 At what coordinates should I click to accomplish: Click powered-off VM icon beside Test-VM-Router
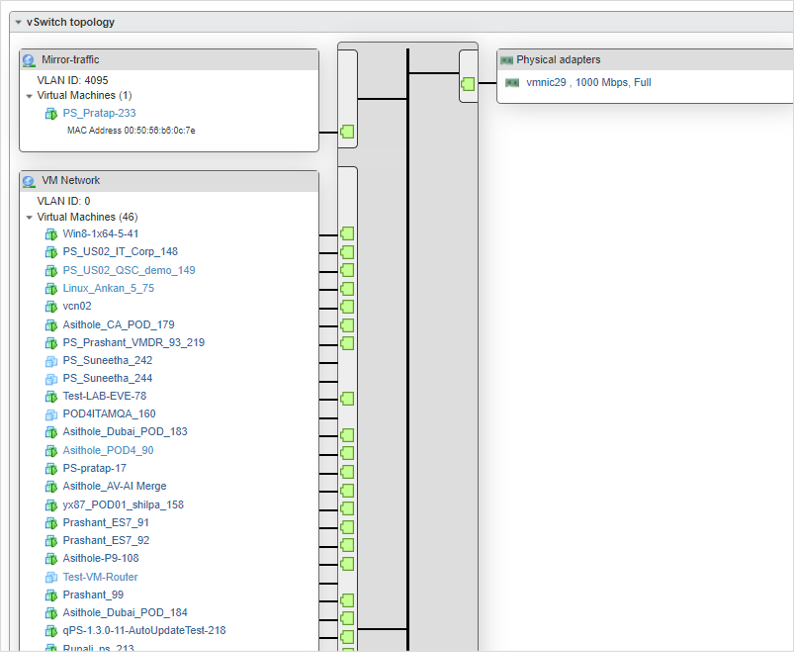51,577
